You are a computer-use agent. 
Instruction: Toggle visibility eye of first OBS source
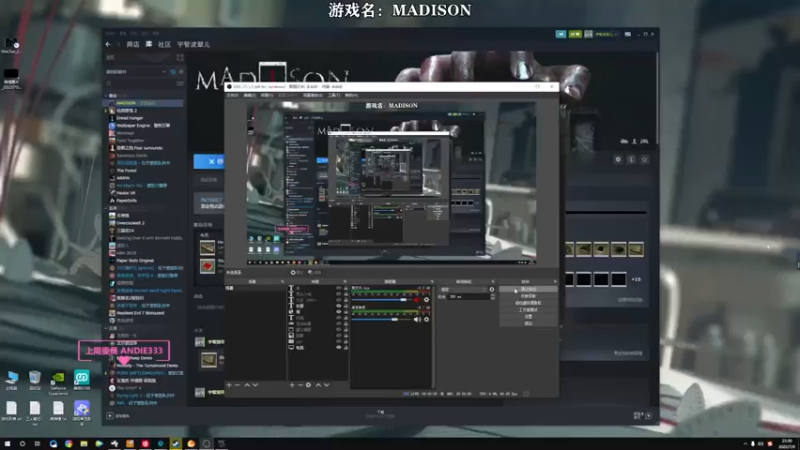click(338, 288)
